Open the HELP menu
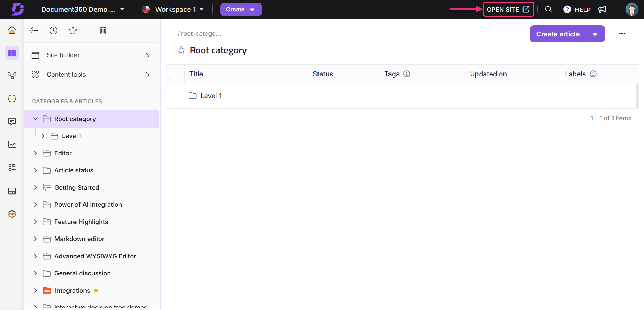Viewport: 644px width, 310px height. [577, 10]
